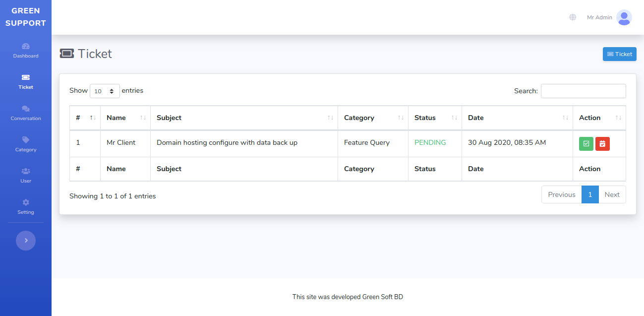Click the Next pagination button
This screenshot has height=316, width=644.
point(612,194)
